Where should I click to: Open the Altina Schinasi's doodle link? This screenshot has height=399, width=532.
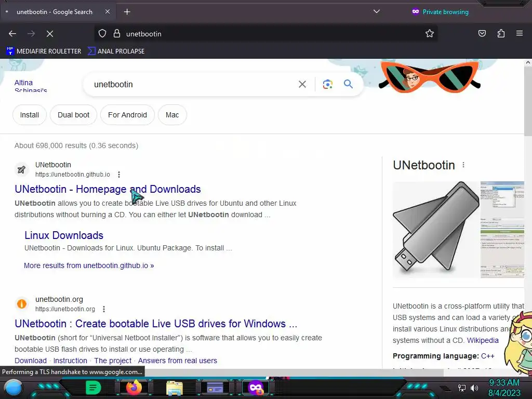click(31, 86)
